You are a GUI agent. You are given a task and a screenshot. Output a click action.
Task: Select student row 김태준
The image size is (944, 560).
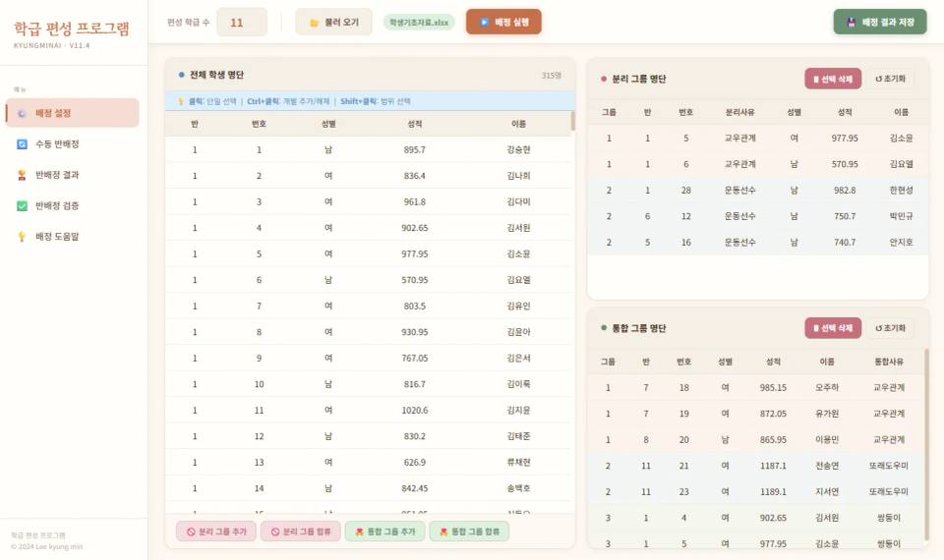(x=369, y=436)
